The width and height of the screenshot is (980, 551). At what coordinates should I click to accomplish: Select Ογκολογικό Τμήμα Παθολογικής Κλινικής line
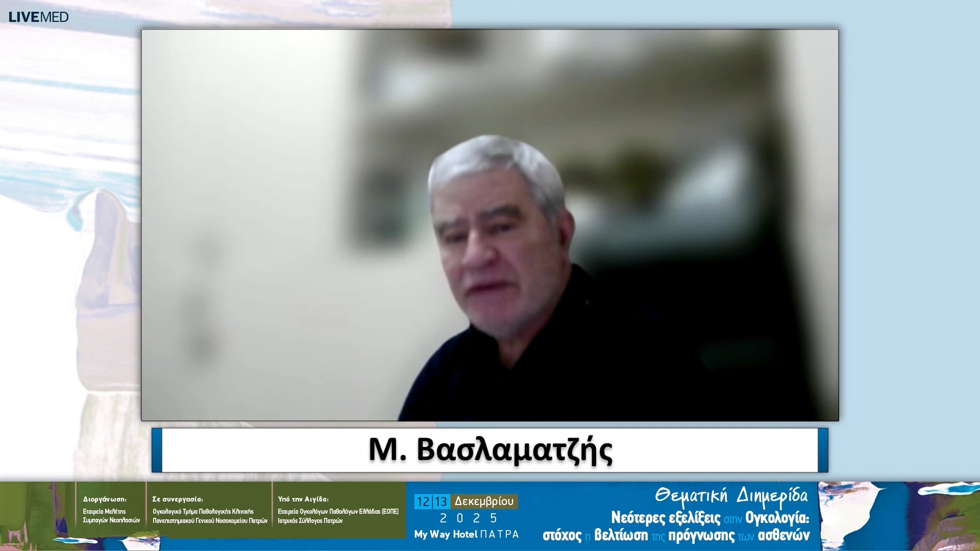point(203,511)
